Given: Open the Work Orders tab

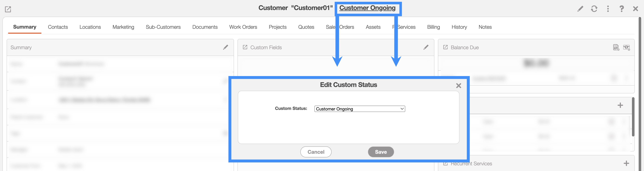Looking at the screenshot, I should (x=243, y=27).
